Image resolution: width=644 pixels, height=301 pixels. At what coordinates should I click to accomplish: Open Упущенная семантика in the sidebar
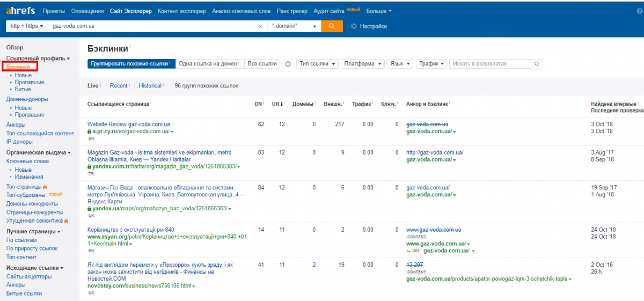point(35,221)
